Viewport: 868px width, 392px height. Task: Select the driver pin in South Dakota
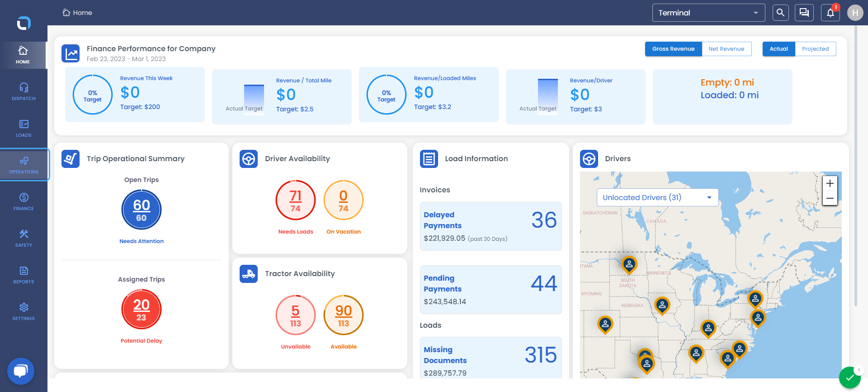click(x=629, y=265)
